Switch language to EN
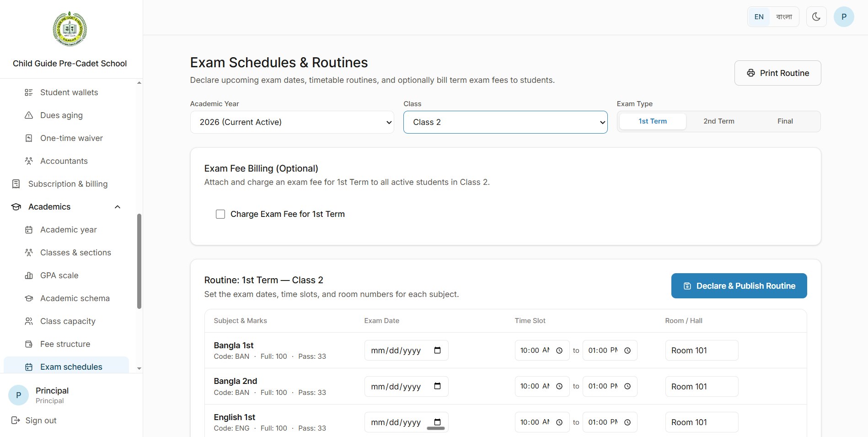 (x=759, y=17)
